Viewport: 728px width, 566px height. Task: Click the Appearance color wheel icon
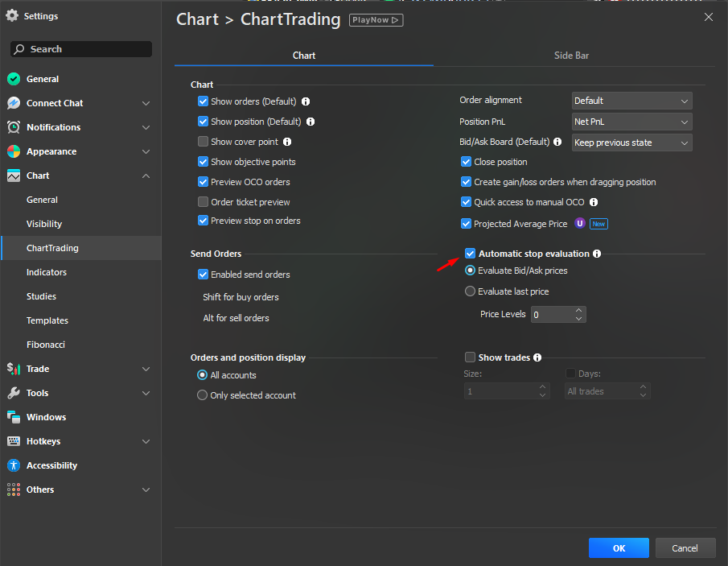point(14,151)
